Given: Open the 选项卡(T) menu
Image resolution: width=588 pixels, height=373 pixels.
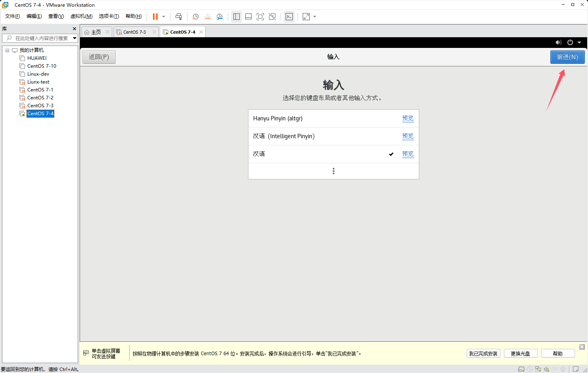Looking at the screenshot, I should coord(109,16).
